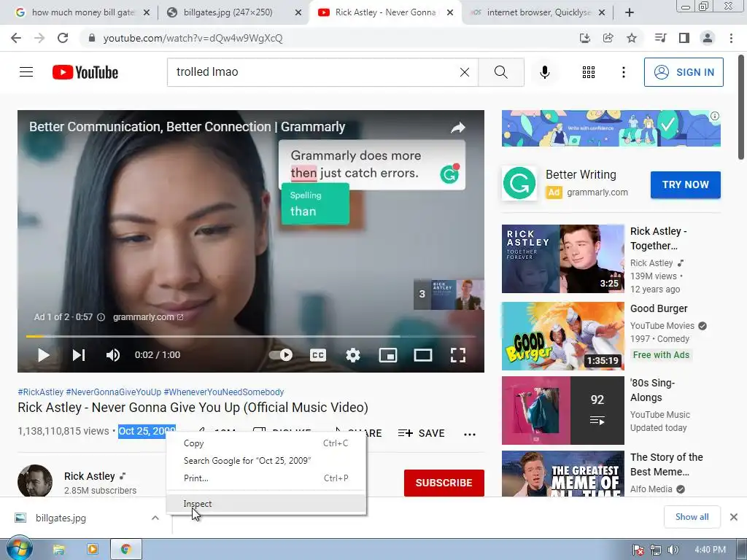The width and height of the screenshot is (747, 560).
Task: Seek on the video progress bar
Action: tap(251, 336)
